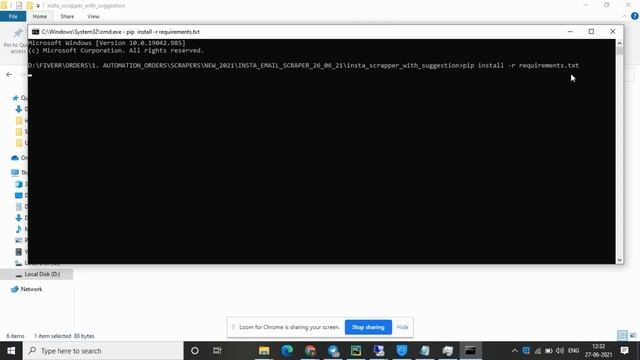Open the File tab in File Explorer
This screenshot has width=640, height=360.
point(13,16)
